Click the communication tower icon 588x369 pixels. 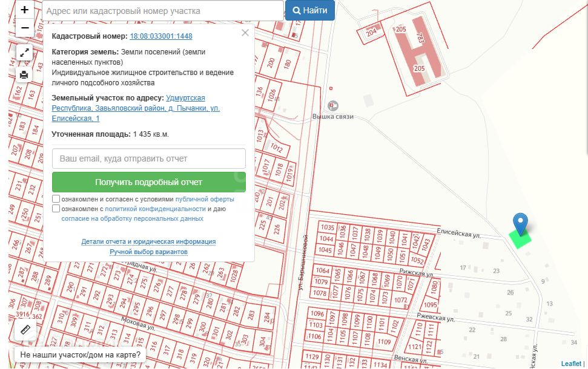(x=332, y=106)
